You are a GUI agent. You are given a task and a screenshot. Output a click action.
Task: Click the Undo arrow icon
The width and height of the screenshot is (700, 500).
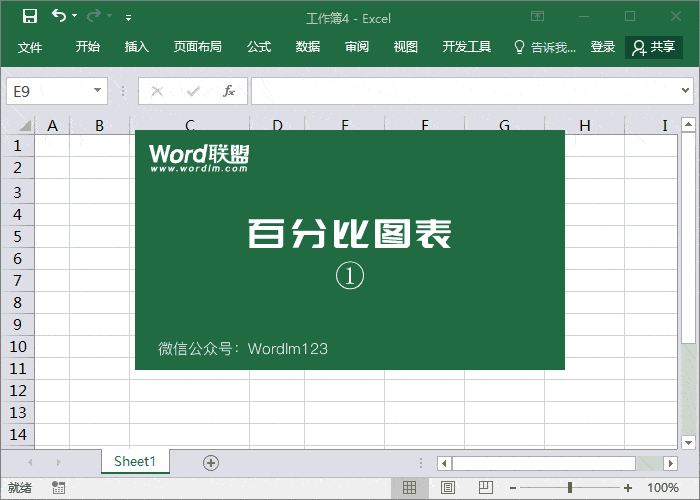[59, 17]
